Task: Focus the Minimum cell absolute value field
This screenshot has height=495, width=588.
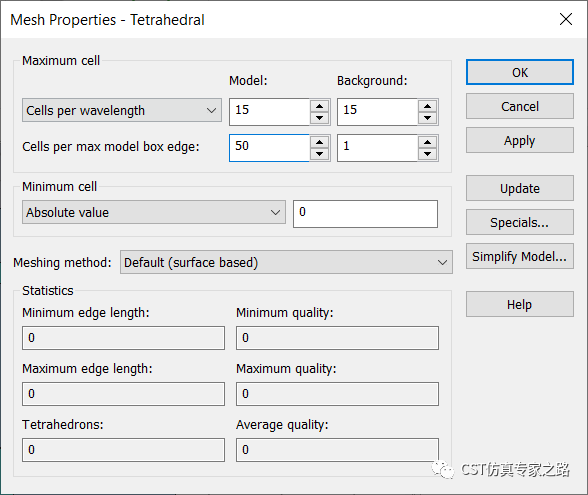Action: [x=365, y=214]
